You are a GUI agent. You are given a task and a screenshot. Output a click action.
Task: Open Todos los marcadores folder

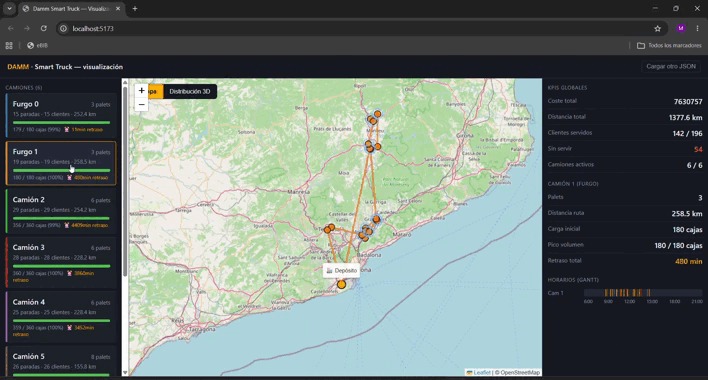point(669,46)
